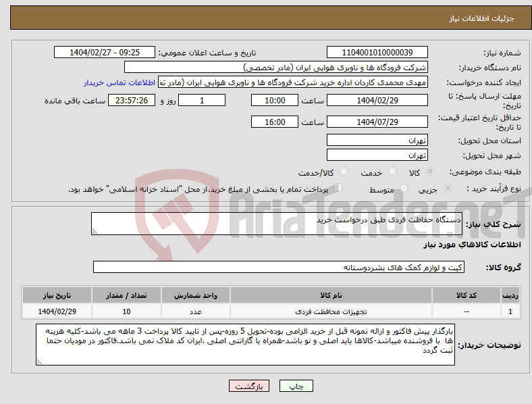This screenshot has height=404, width=532.
Task: Click the price validity date 1404/07/29 field
Action: coord(377,122)
